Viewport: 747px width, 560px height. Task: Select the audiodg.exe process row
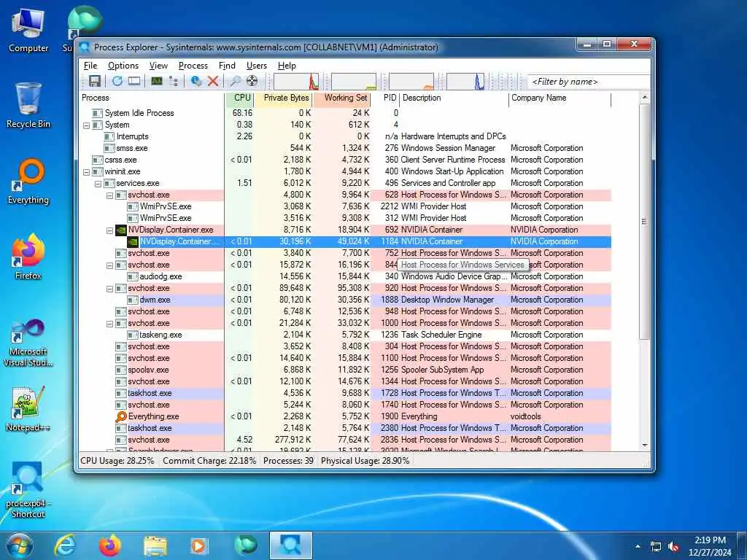point(345,276)
